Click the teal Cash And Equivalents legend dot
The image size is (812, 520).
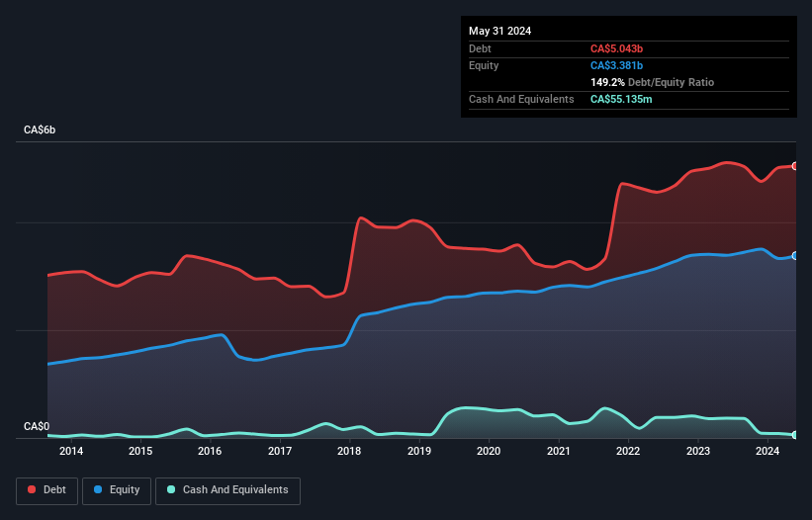click(x=171, y=489)
